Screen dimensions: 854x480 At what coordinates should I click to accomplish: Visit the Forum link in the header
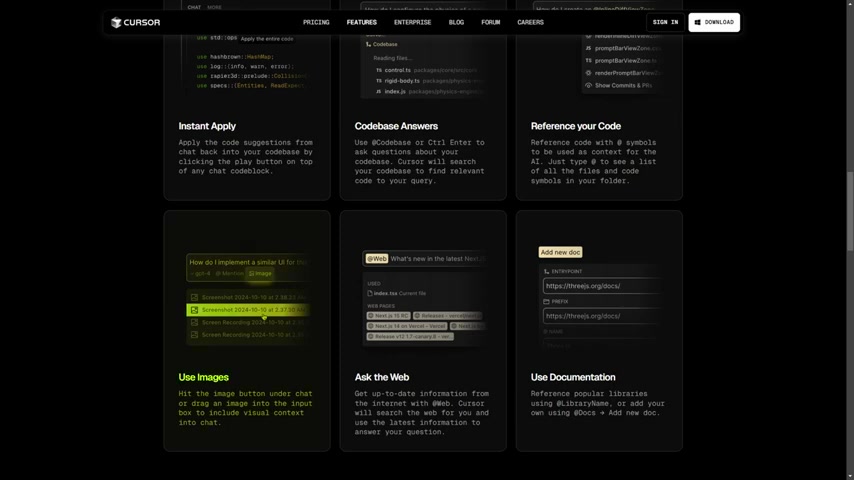coord(490,22)
